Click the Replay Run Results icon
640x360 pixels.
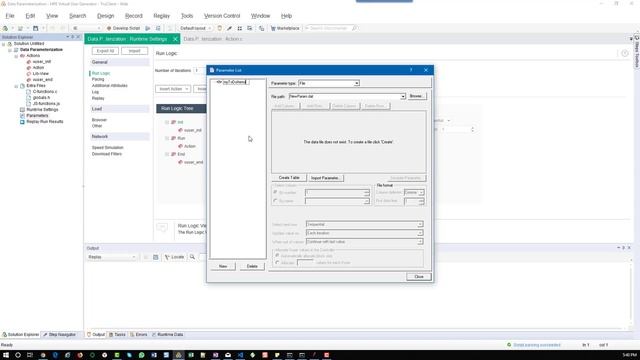tap(22, 122)
